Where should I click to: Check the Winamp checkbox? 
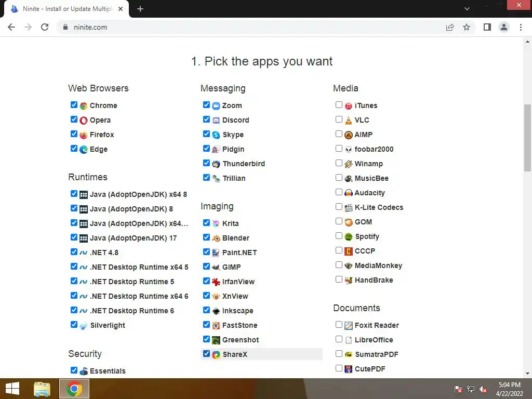tap(339, 163)
